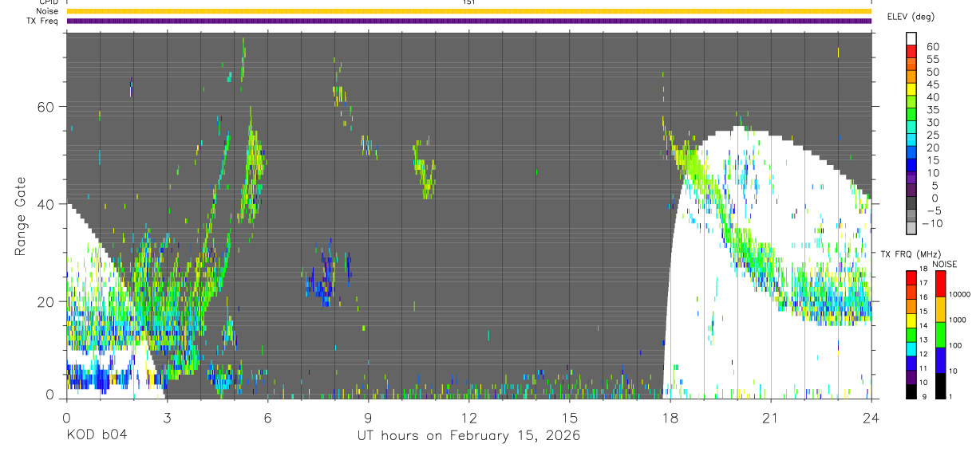Pick the ELEV swatch between 5 and 0
This screenshot has width=980, height=452.
[912, 191]
